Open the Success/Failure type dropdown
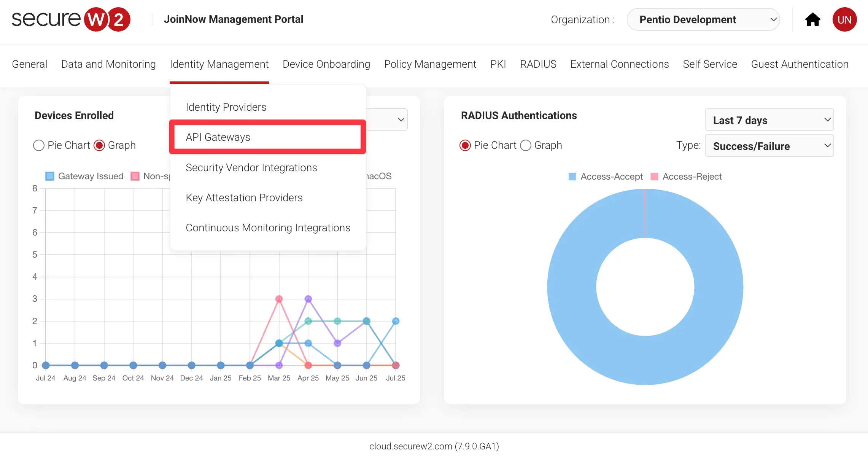Screen dimensions: 868x457 click(769, 146)
